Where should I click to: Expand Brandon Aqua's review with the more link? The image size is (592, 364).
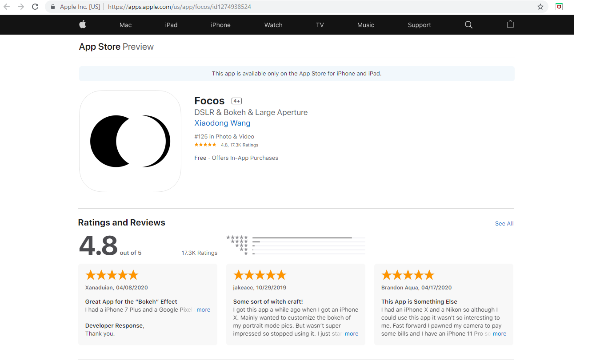click(x=500, y=334)
